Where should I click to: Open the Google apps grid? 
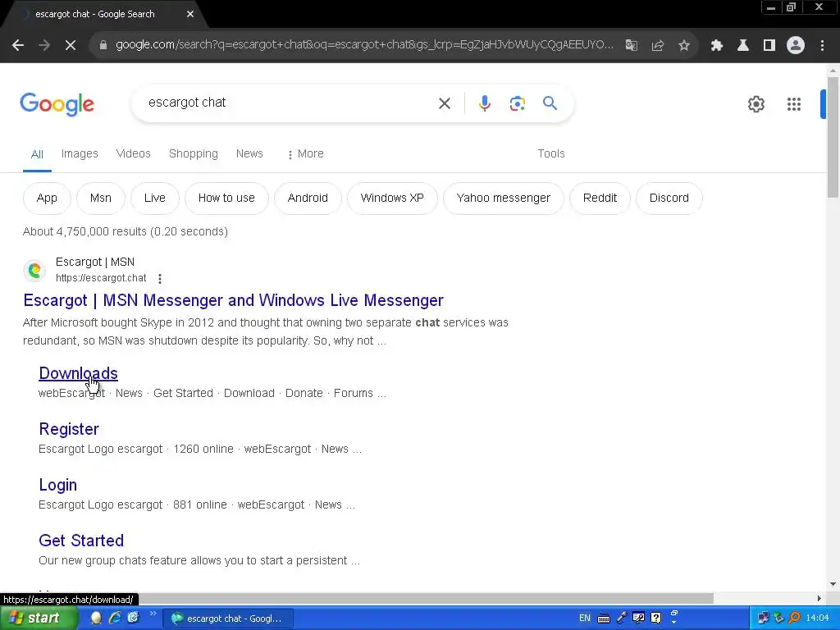(794, 104)
